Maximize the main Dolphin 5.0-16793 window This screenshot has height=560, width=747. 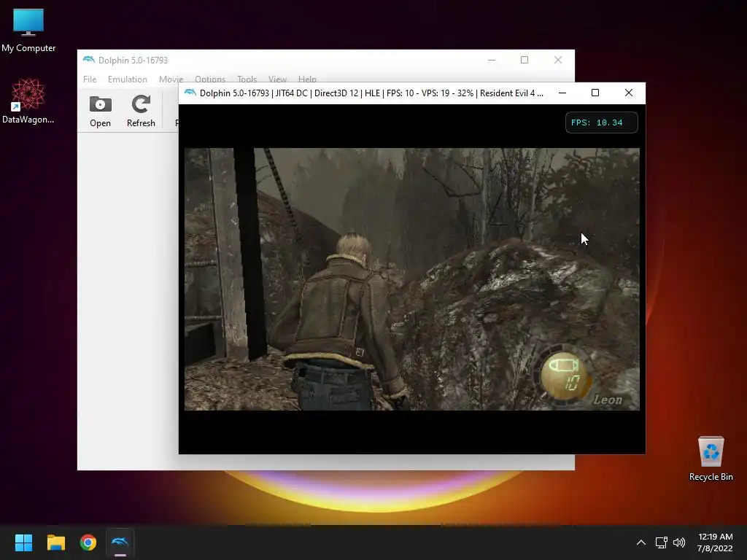click(x=525, y=60)
